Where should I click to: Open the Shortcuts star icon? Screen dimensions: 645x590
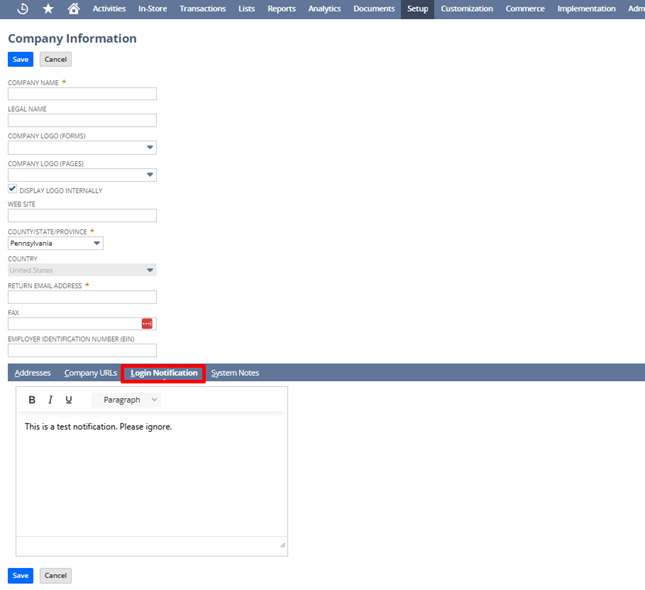point(48,9)
